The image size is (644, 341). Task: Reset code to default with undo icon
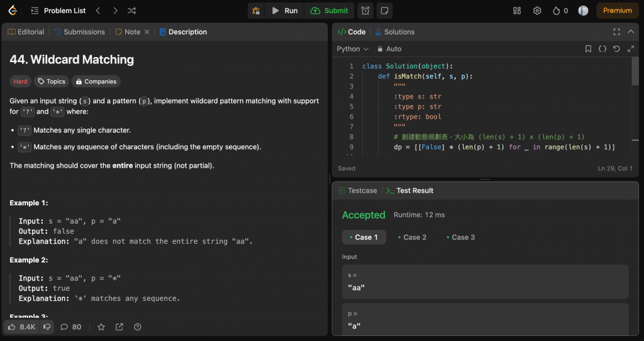[x=616, y=49]
